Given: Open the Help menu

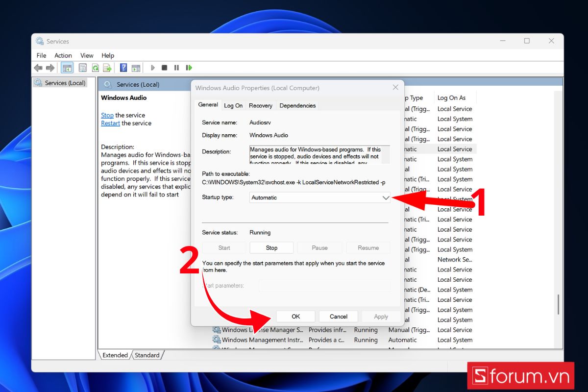Looking at the screenshot, I should (108, 55).
